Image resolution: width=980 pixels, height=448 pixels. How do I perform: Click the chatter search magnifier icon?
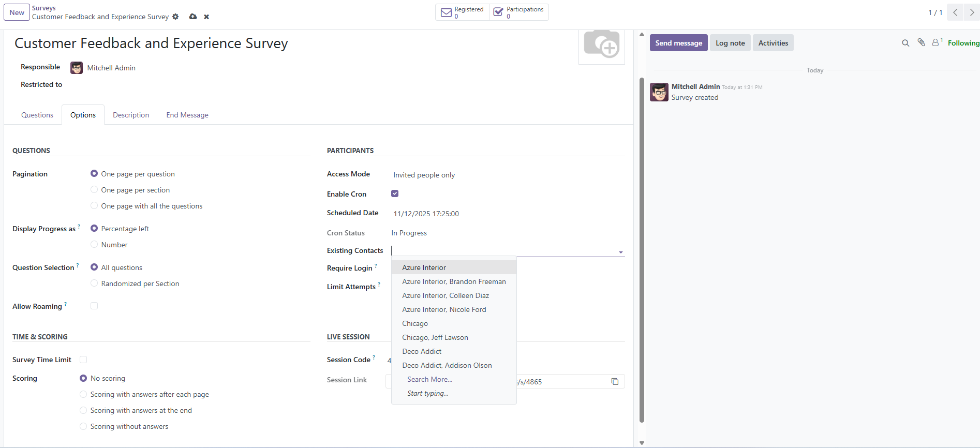(905, 43)
